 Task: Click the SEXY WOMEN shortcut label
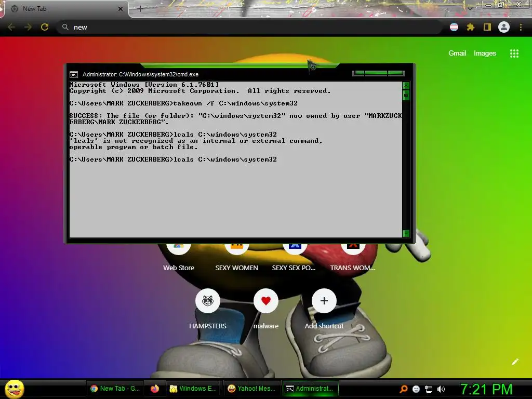pyautogui.click(x=236, y=268)
